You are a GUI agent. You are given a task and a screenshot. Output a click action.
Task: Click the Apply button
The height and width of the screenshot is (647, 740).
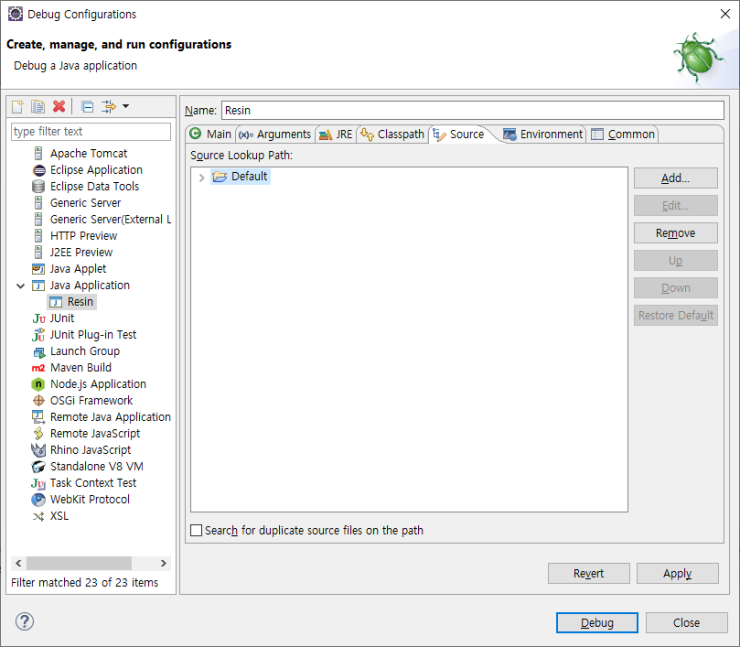[x=677, y=573]
